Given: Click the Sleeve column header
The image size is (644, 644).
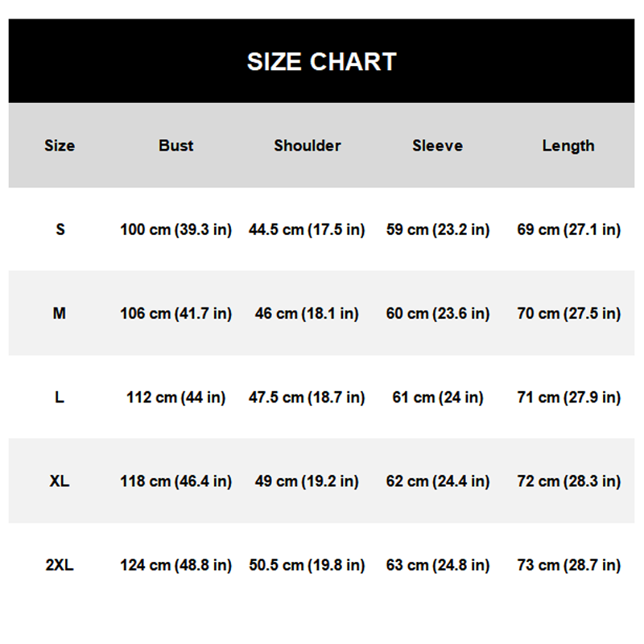Looking at the screenshot, I should coord(437,146).
